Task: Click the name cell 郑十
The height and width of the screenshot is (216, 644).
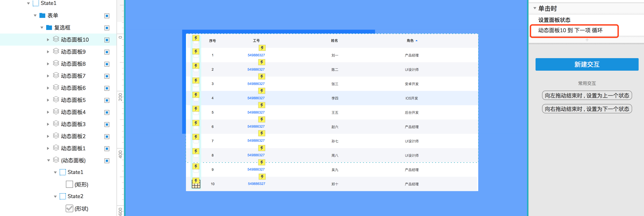Action: pyautogui.click(x=335, y=184)
